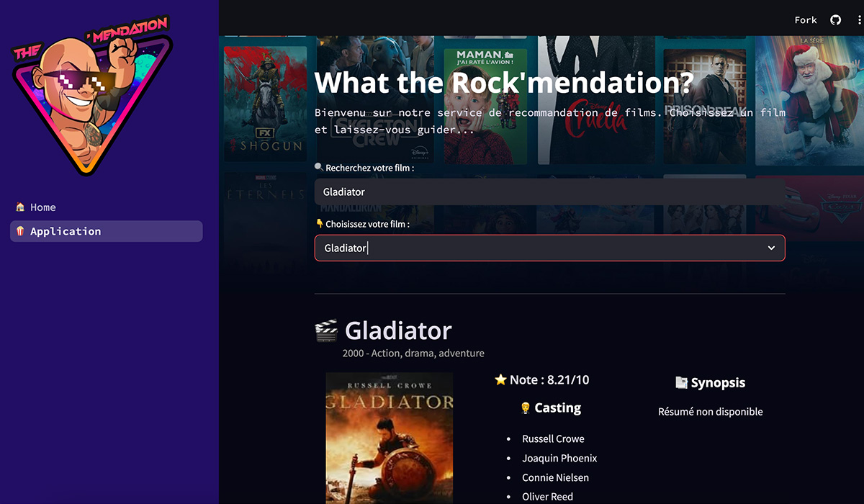
Task: Click the Cruella poster in banner
Action: click(598, 101)
